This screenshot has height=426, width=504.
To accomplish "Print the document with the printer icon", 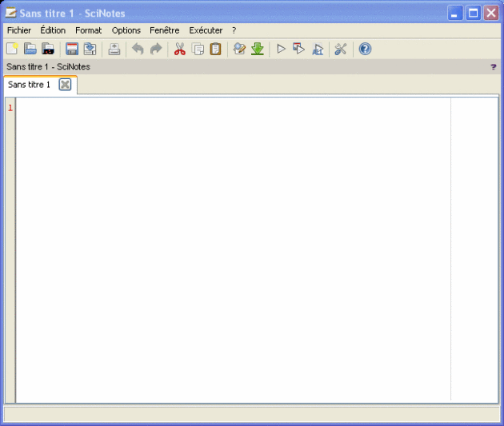I will coord(114,49).
